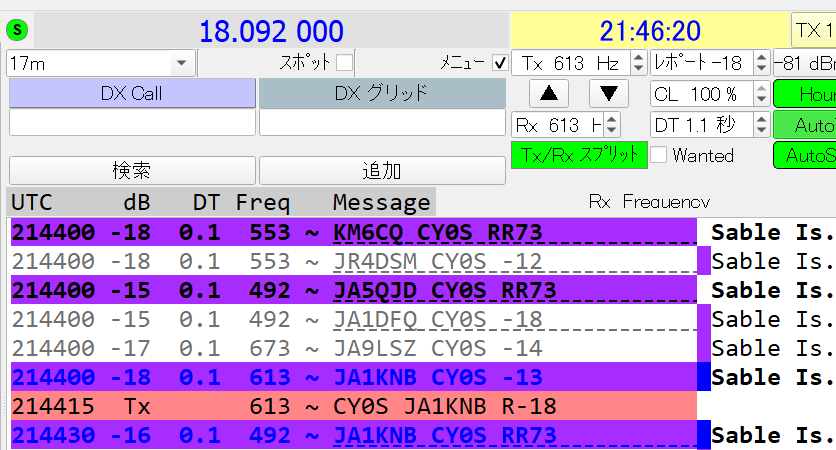Click the dB column header

137,203
